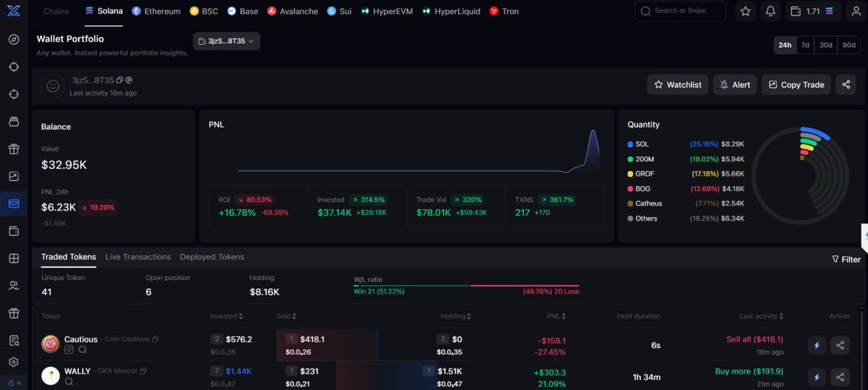The width and height of the screenshot is (868, 390).
Task: Click the Cautious token avatar
Action: (50, 344)
